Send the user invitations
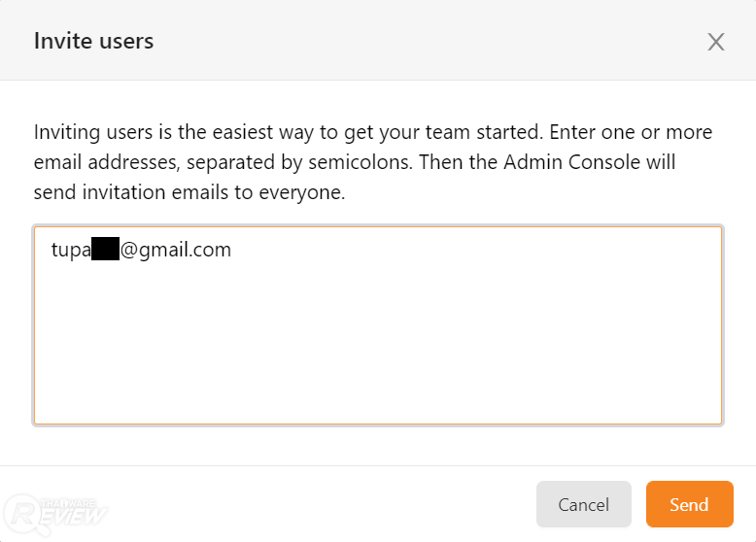Image resolution: width=756 pixels, height=542 pixels. pos(688,504)
